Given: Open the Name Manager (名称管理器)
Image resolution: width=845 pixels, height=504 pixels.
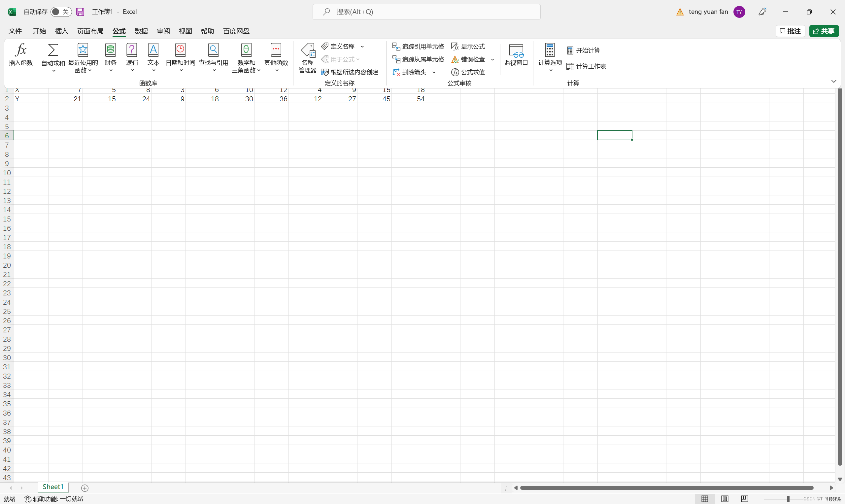Looking at the screenshot, I should [x=307, y=58].
